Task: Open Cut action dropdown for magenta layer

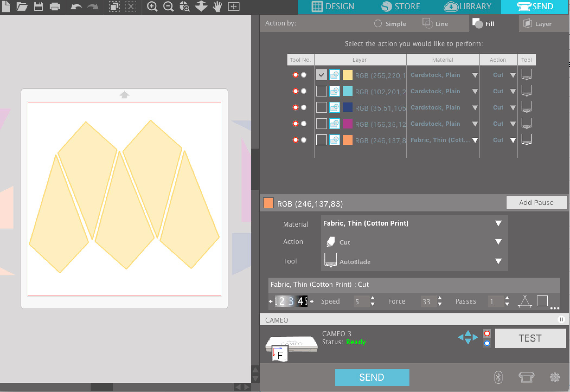Action: pos(513,124)
